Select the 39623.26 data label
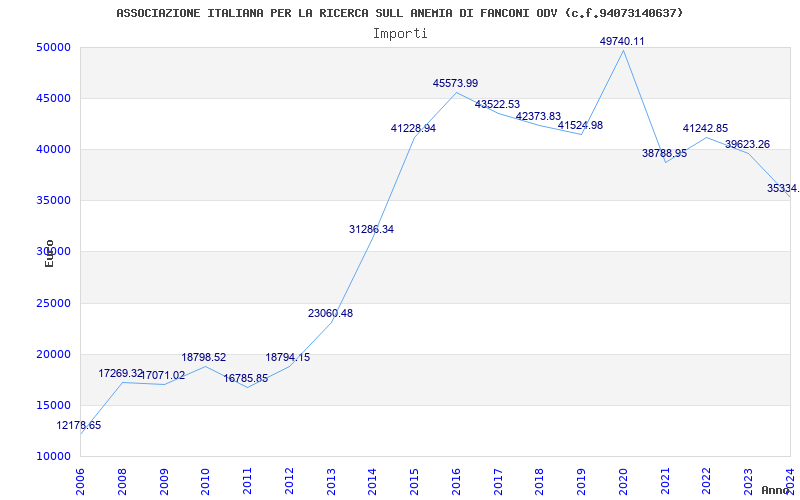The width and height of the screenshot is (800, 500). click(x=747, y=144)
